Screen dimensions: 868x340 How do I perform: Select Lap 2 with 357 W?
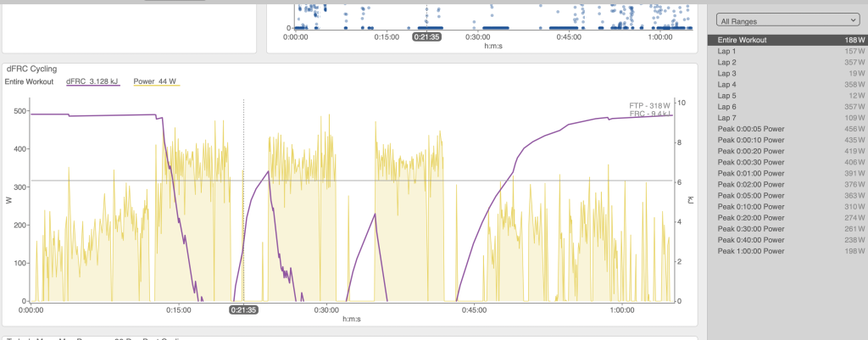coord(787,62)
